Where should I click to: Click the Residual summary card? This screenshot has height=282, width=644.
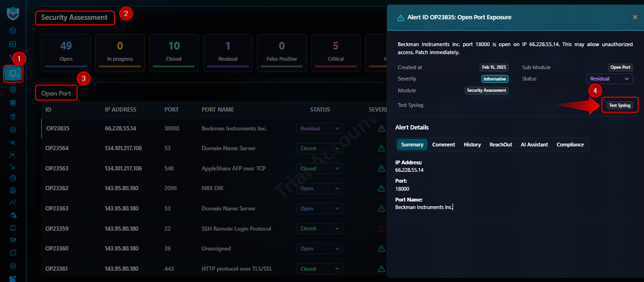click(228, 53)
